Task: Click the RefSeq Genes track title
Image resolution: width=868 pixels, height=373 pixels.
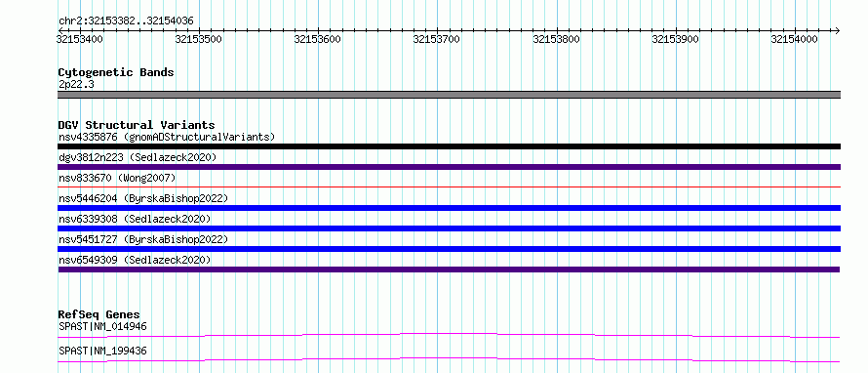Action: pos(99,314)
